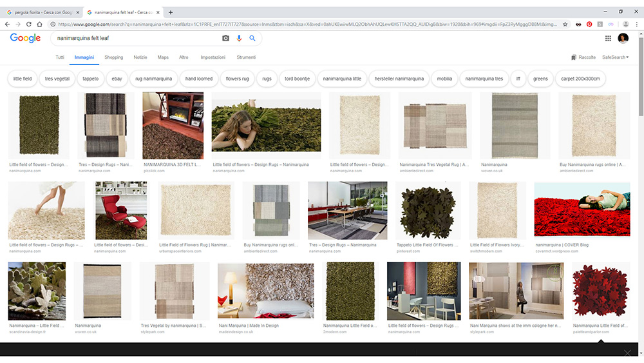Filter by 'little field' chip

pos(22,79)
